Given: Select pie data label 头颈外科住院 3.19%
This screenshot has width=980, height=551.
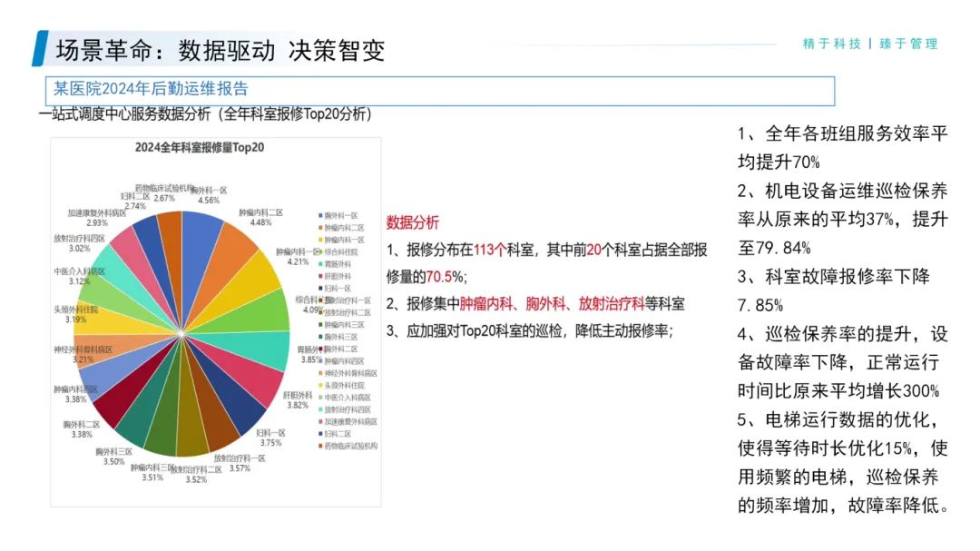Looking at the screenshot, I should [x=75, y=315].
